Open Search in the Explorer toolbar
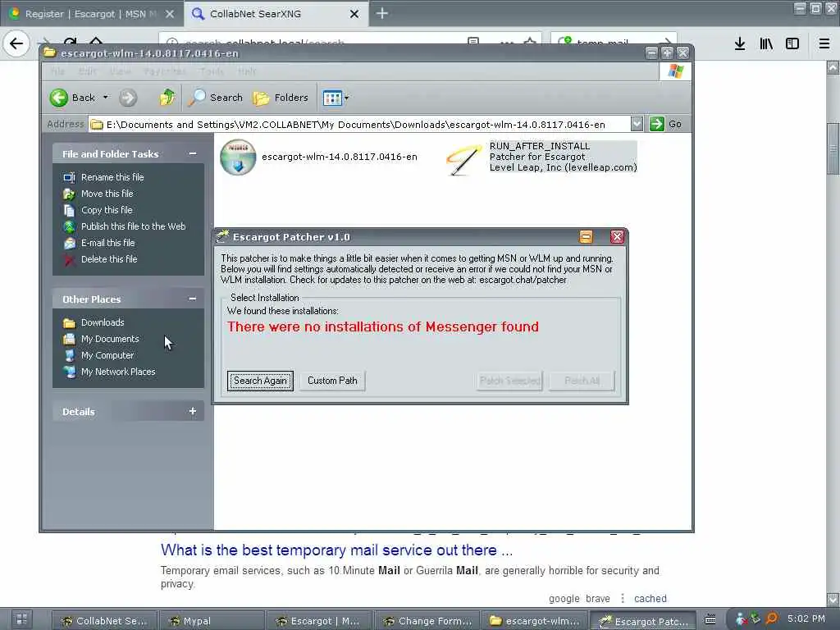 216,98
